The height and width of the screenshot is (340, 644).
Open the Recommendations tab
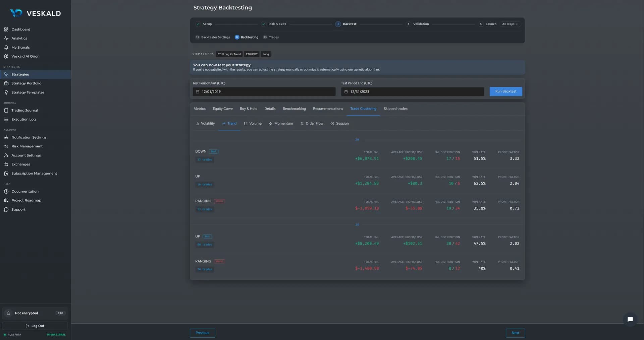tap(328, 109)
